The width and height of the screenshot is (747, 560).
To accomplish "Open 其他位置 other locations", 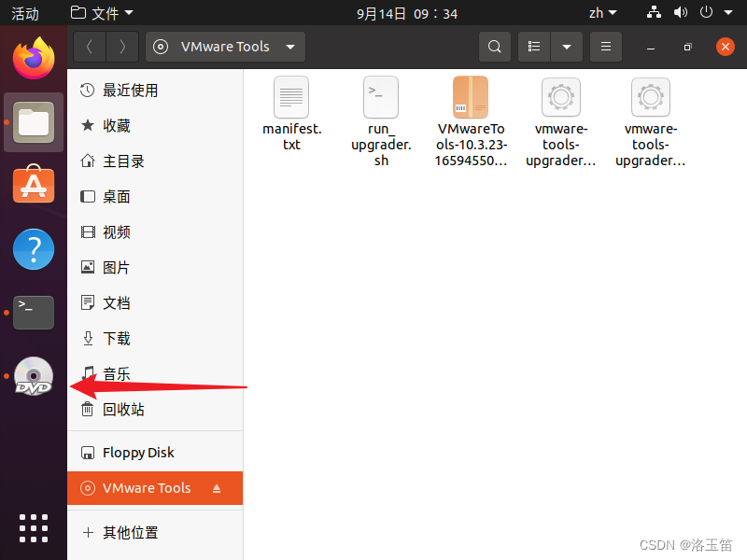I will [155, 532].
